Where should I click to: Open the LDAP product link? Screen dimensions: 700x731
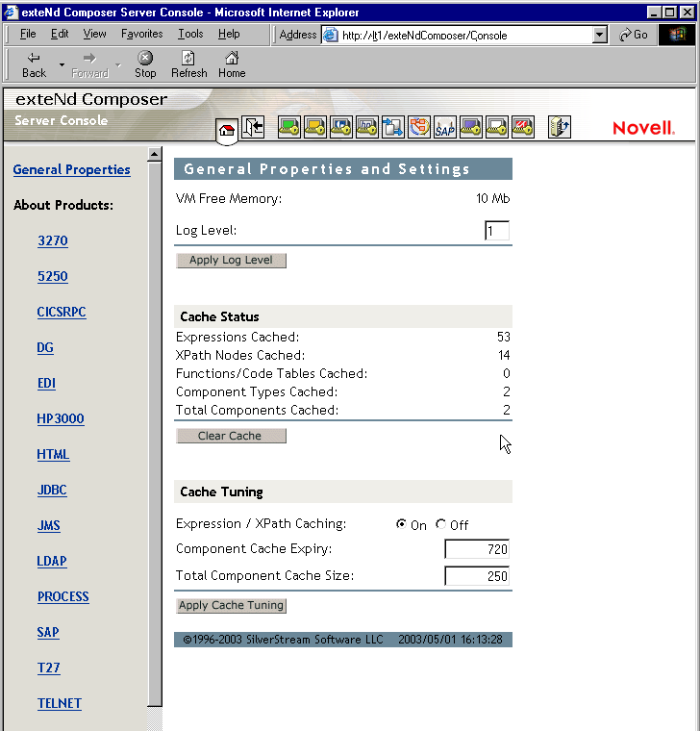tap(52, 561)
